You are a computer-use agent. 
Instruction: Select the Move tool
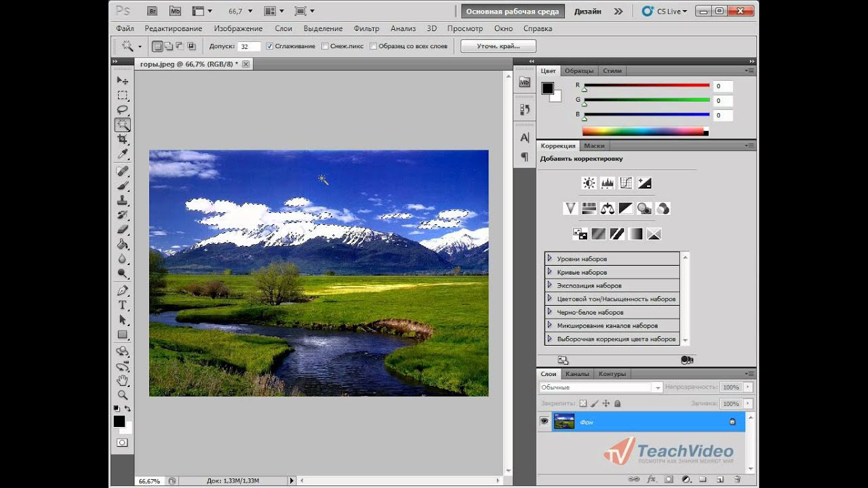pyautogui.click(x=123, y=81)
